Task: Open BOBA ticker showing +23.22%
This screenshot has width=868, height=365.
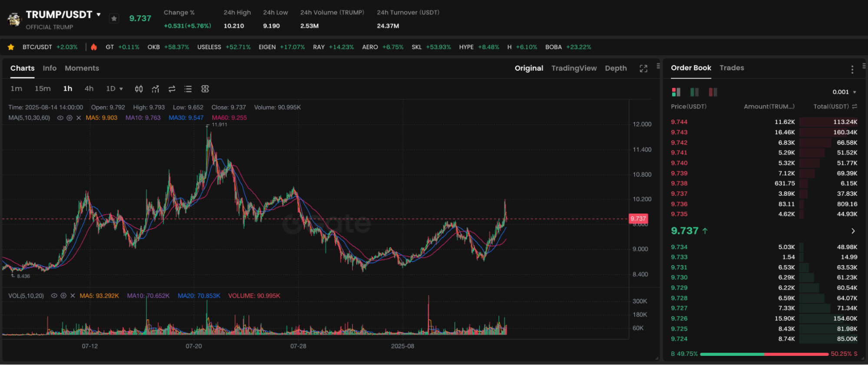Action: 568,47
